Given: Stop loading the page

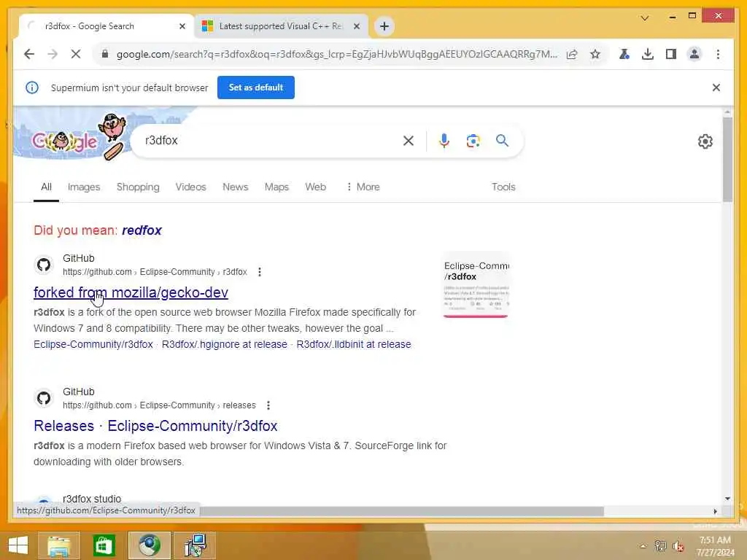Looking at the screenshot, I should pos(76,54).
